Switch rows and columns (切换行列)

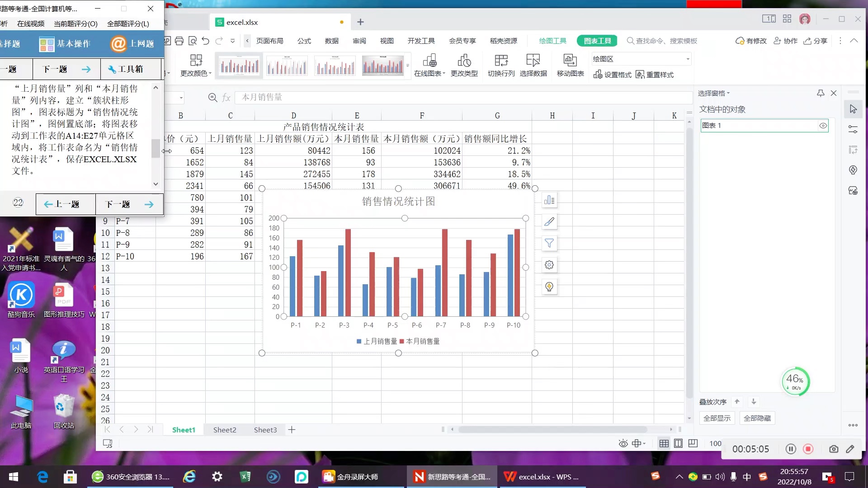point(501,66)
